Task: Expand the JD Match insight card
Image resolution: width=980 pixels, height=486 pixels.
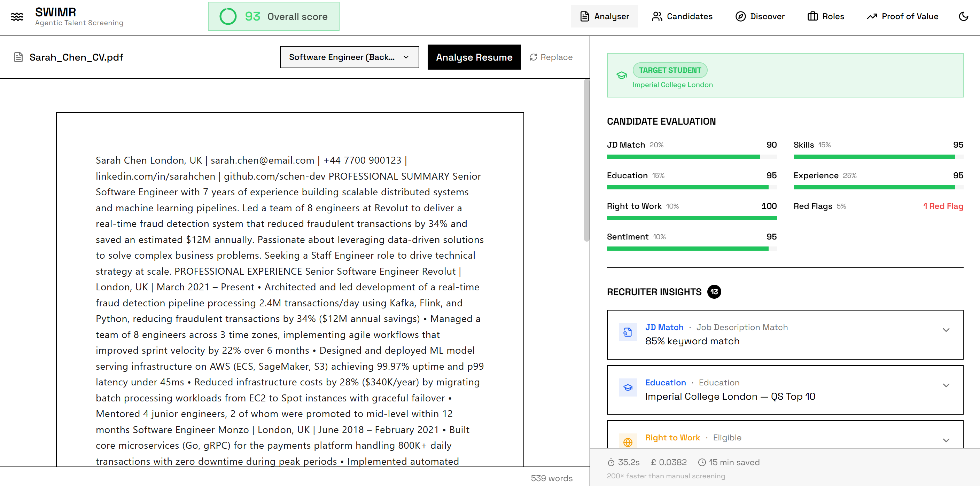Action: tap(946, 330)
